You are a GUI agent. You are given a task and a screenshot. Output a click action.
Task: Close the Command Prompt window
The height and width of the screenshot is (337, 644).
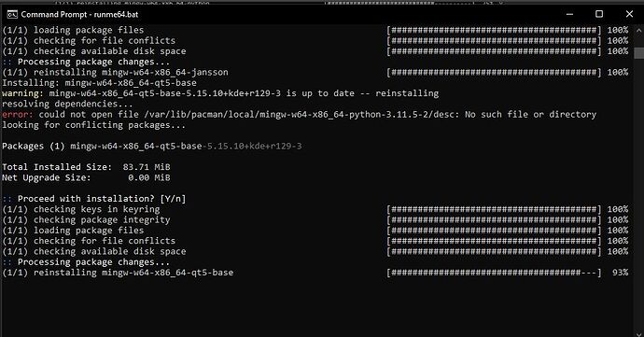pos(629,14)
